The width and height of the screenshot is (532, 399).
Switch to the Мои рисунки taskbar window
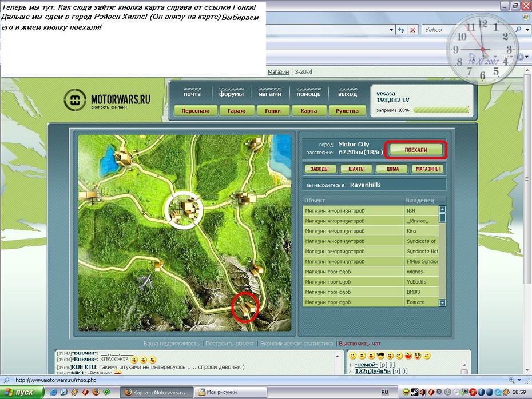click(232, 392)
